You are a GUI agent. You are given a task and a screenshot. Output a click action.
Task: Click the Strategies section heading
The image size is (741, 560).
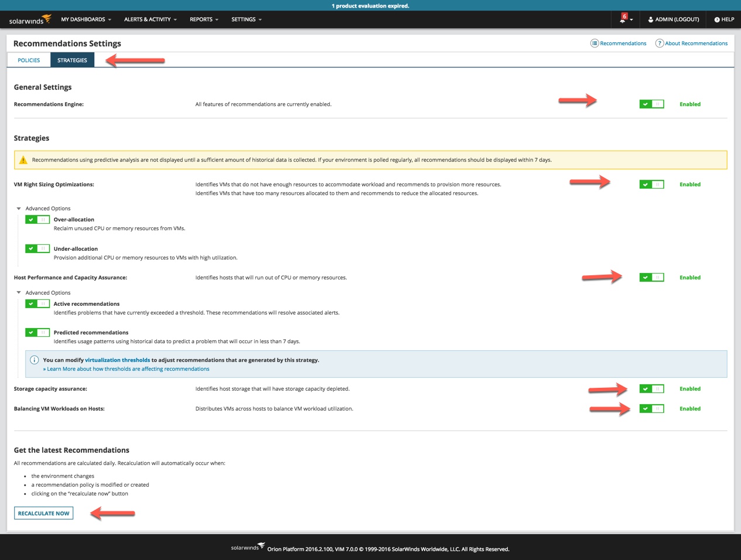(x=32, y=138)
